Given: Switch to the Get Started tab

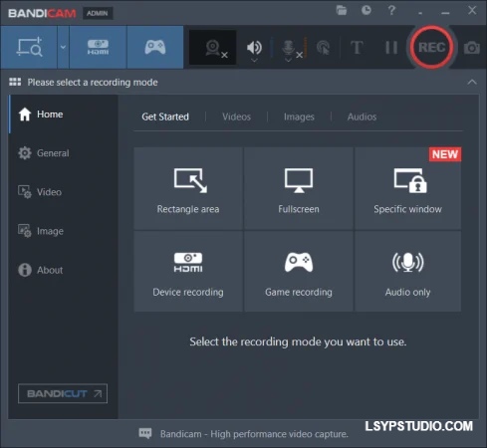Looking at the screenshot, I should click(165, 116).
